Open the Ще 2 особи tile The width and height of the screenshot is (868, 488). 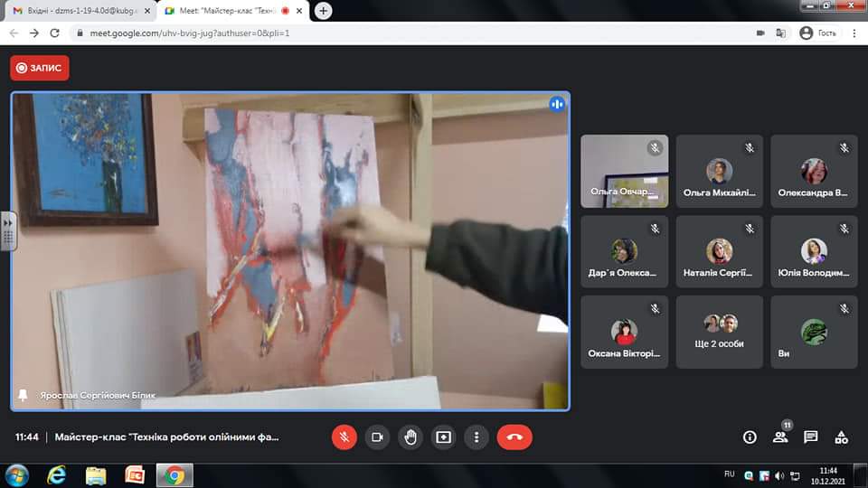point(719,332)
